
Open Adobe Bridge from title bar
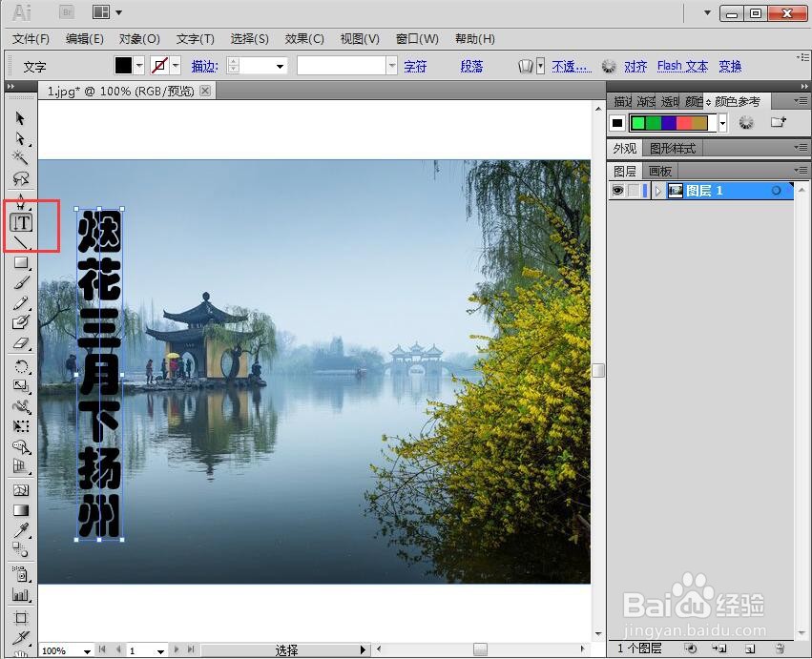(67, 11)
